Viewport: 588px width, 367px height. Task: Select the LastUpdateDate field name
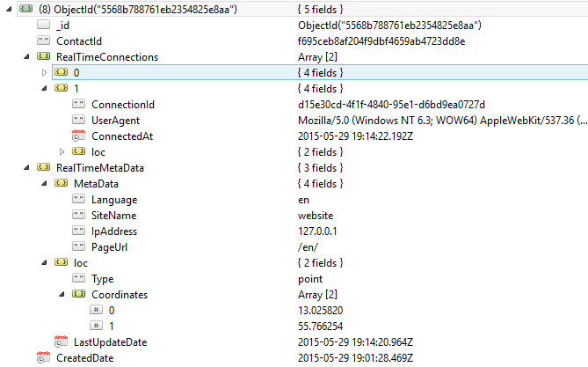tap(110, 342)
